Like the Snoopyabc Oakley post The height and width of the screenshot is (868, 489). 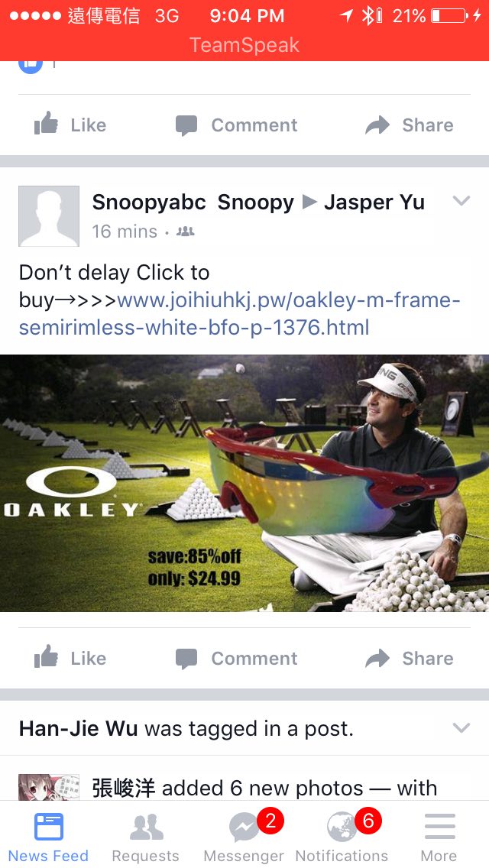[70, 658]
